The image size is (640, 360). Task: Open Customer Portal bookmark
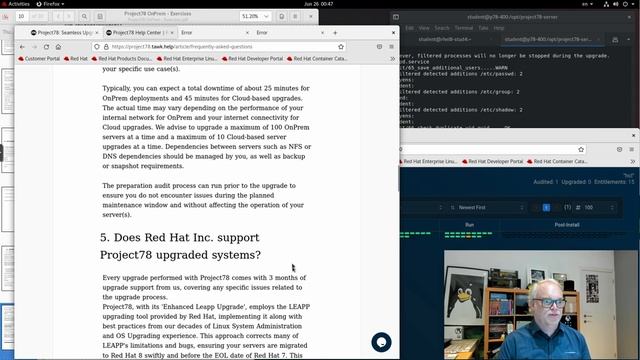[39, 59]
